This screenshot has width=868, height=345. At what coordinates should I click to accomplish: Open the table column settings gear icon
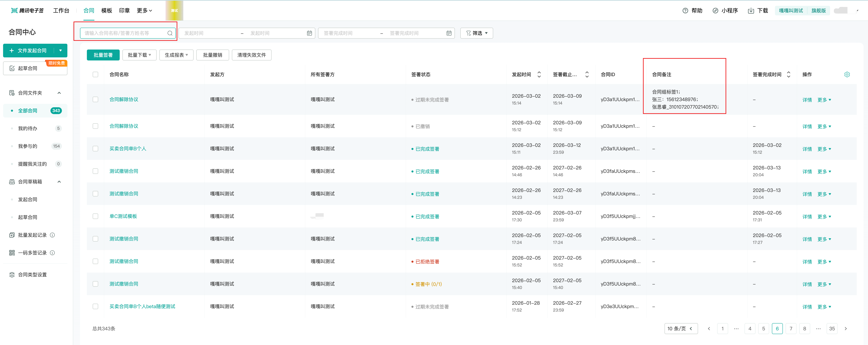click(x=847, y=74)
